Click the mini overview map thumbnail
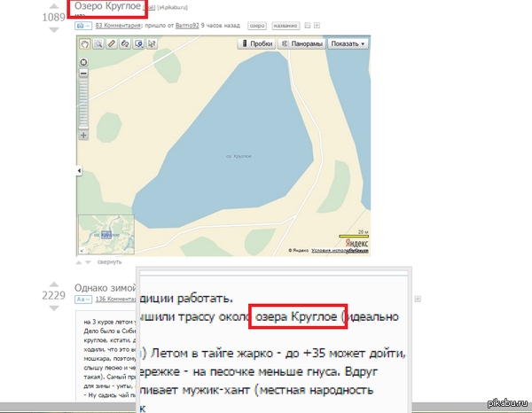 [106, 234]
